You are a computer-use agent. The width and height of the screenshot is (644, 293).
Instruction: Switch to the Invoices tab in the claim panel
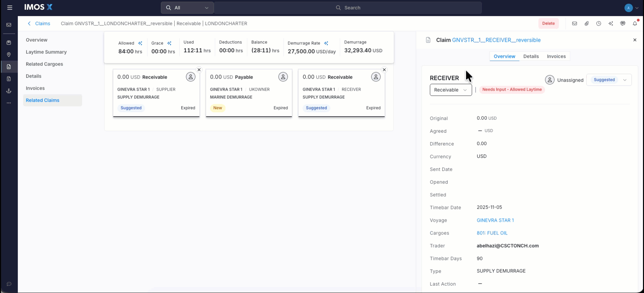(x=556, y=56)
